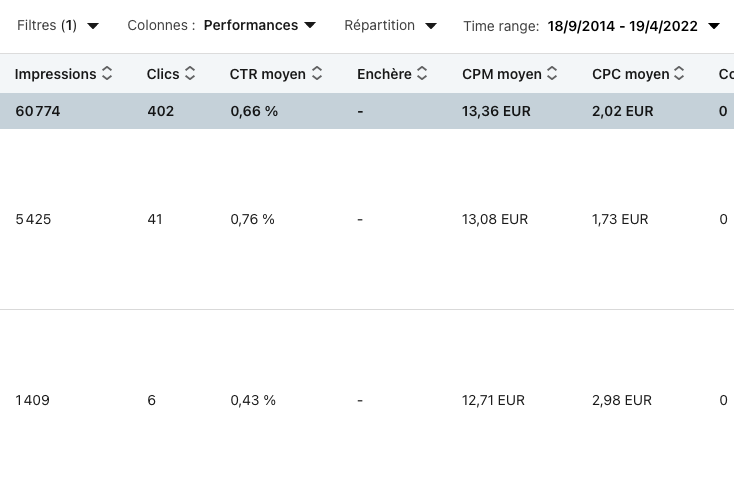Click the 2,98 EUR CPC value
This screenshot has height=486, width=734.
coord(621,400)
